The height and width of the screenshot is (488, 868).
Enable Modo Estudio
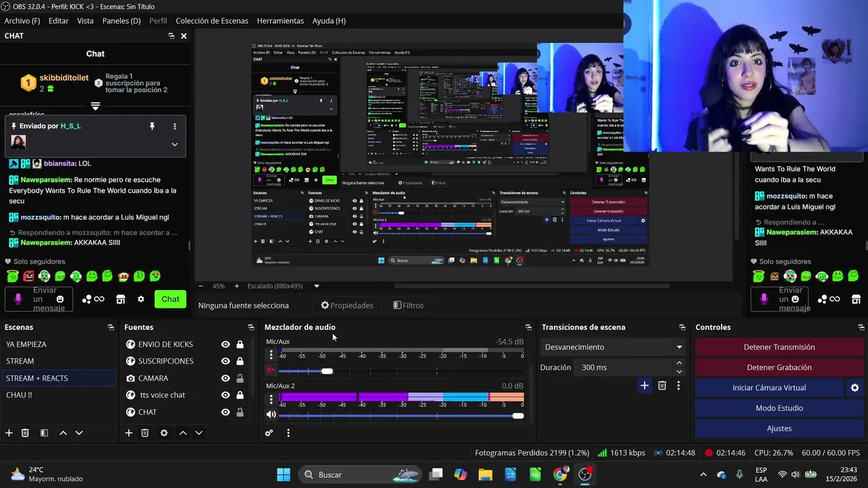click(779, 408)
